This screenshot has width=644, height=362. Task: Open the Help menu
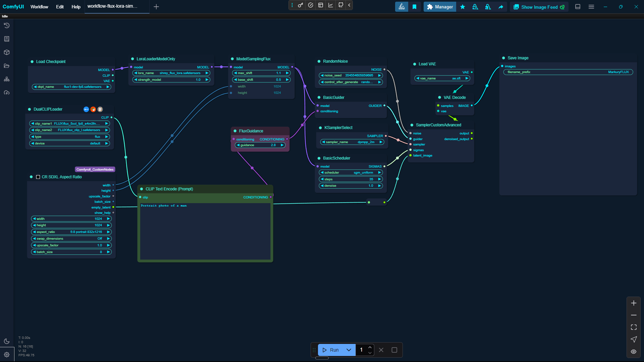76,7
